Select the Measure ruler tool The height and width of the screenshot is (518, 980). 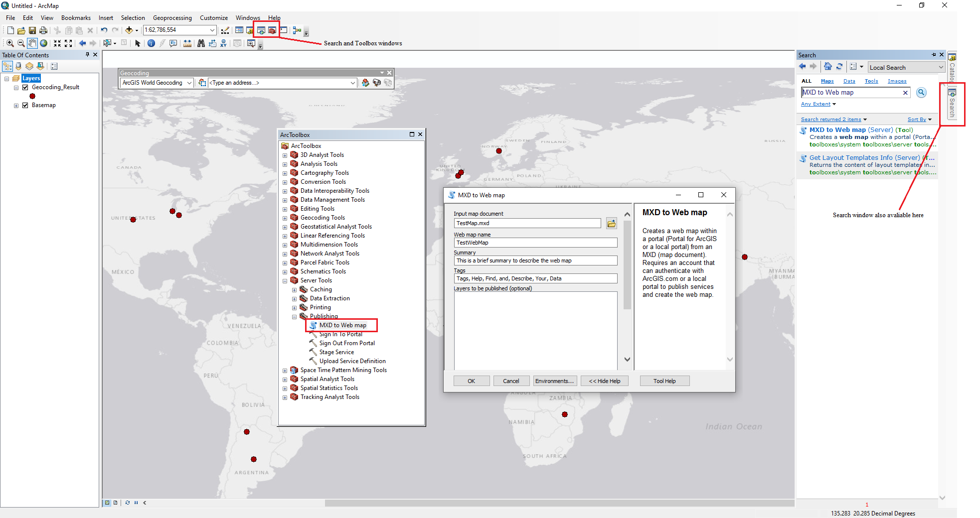(x=187, y=43)
